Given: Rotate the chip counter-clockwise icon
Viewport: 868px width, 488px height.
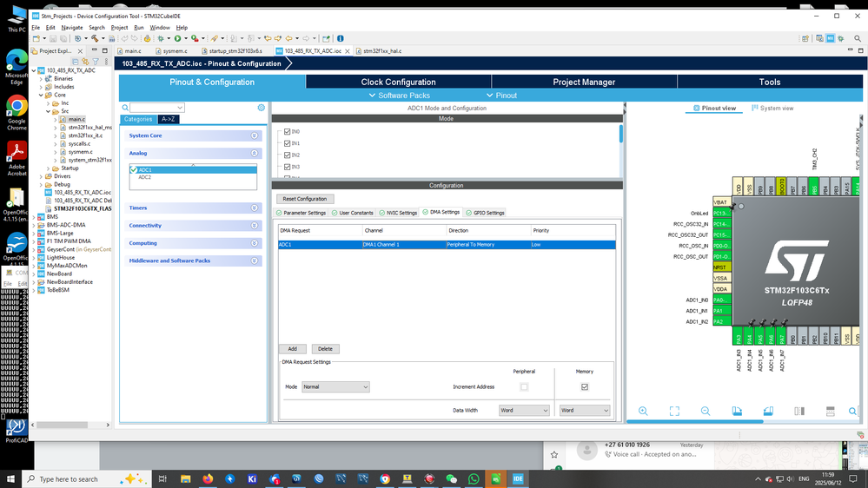Looking at the screenshot, I should (768, 411).
